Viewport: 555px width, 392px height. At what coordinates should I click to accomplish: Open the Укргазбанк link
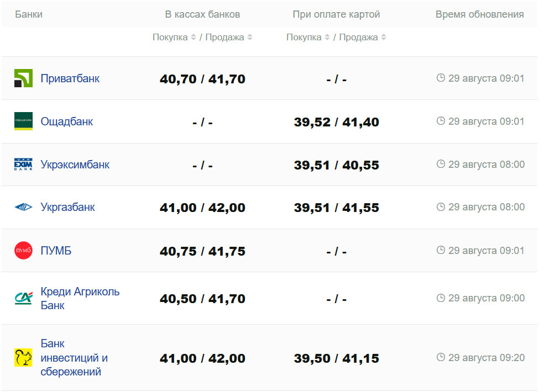[x=68, y=208]
